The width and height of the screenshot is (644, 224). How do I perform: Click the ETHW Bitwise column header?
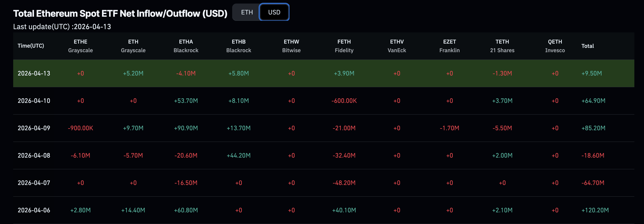291,46
